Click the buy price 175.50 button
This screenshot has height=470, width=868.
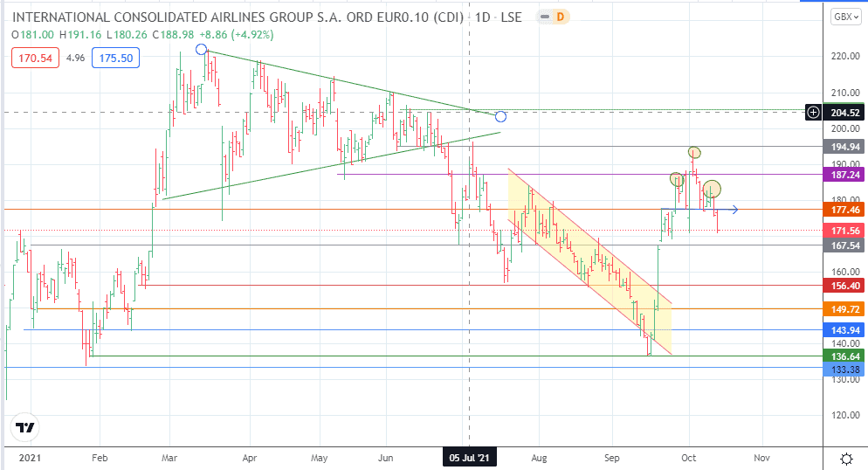pos(115,58)
